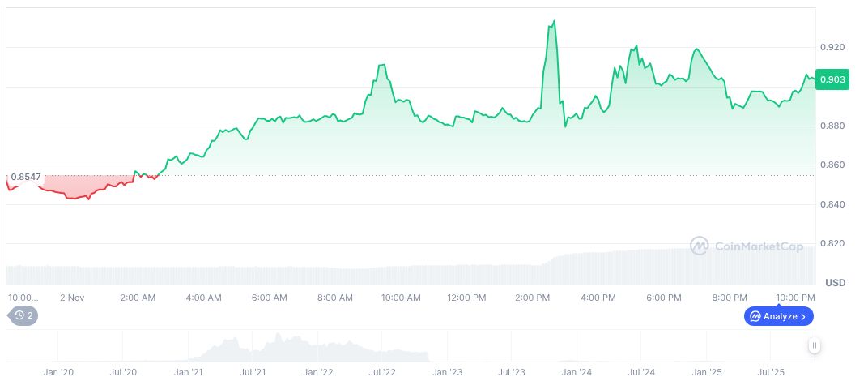Select Jan '21 on the range navigator
This screenshot has width=868, height=381.
(188, 372)
